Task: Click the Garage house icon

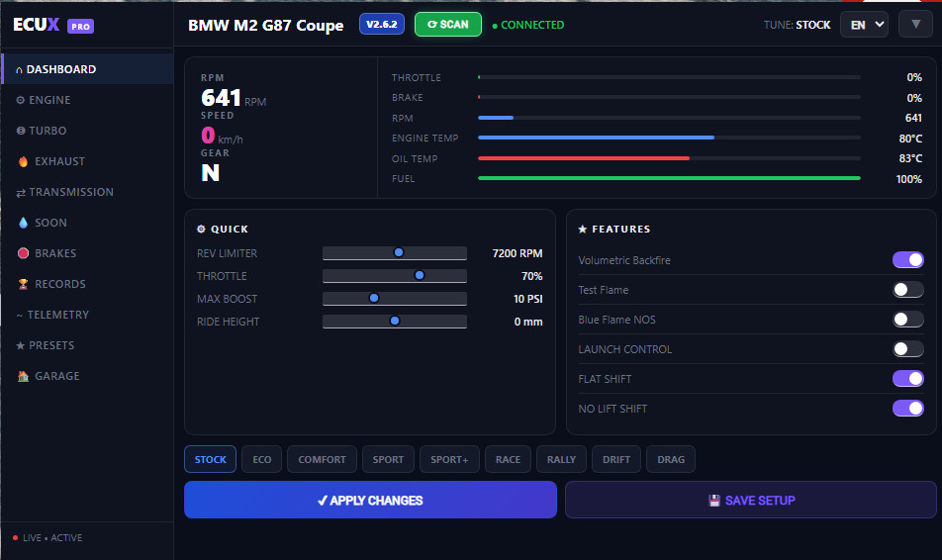Action: tap(24, 376)
